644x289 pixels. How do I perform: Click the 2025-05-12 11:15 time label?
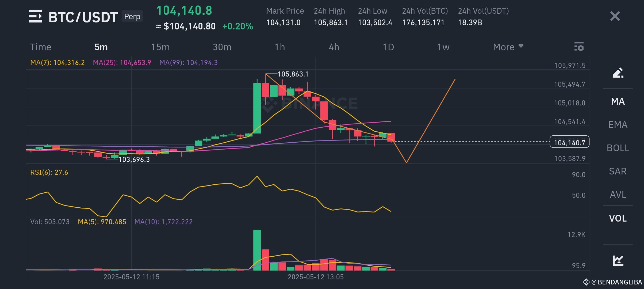[131, 277]
